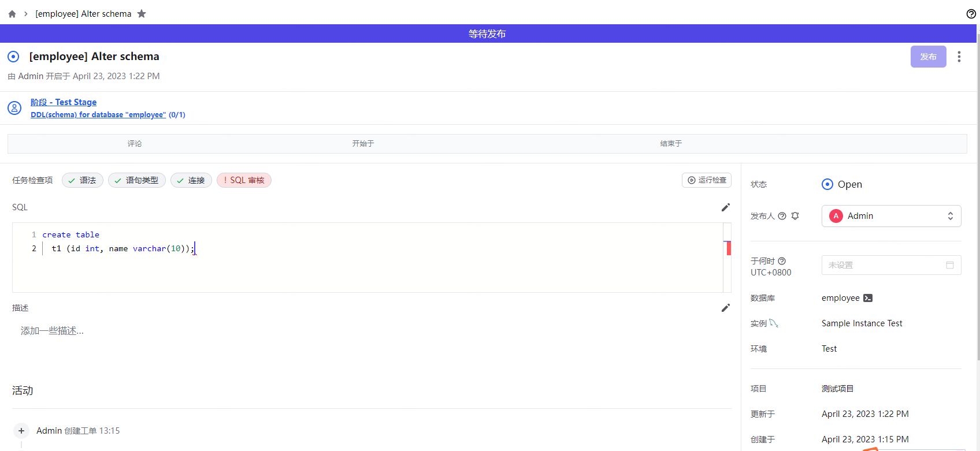This screenshot has width=980, height=451.
Task: Click the open issue status icon by the title
Action: [13, 57]
